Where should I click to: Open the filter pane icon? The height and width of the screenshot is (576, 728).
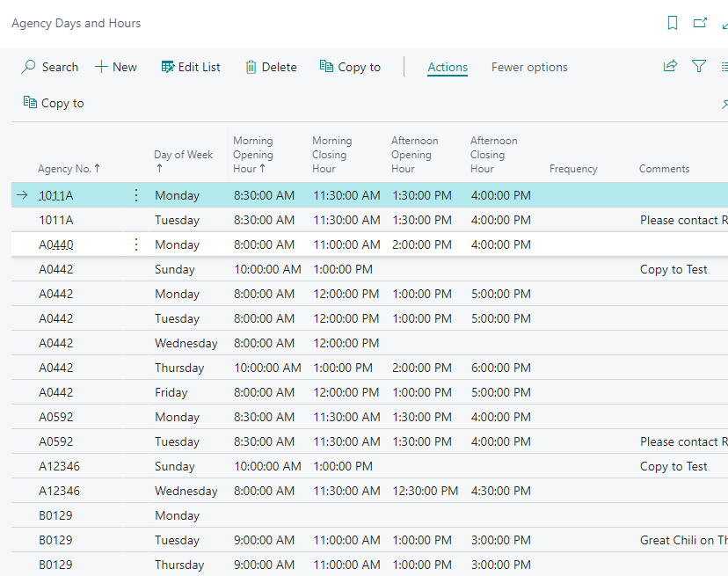(699, 67)
